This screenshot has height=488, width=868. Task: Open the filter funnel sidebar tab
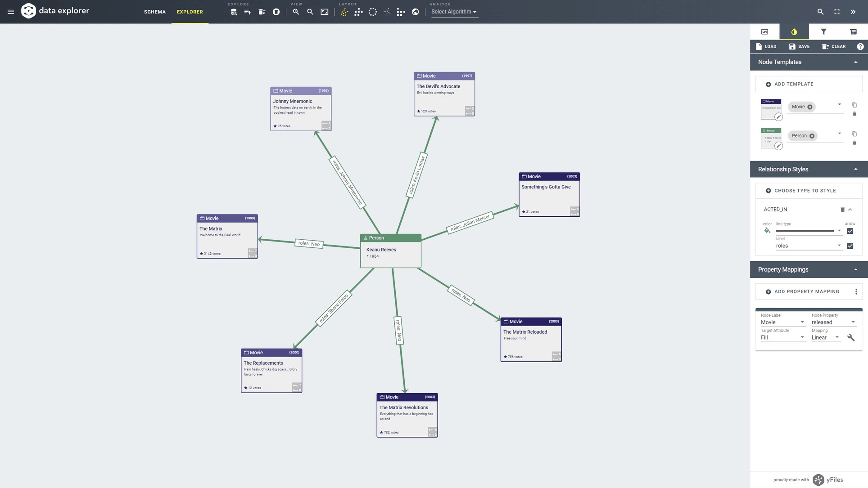(x=823, y=31)
